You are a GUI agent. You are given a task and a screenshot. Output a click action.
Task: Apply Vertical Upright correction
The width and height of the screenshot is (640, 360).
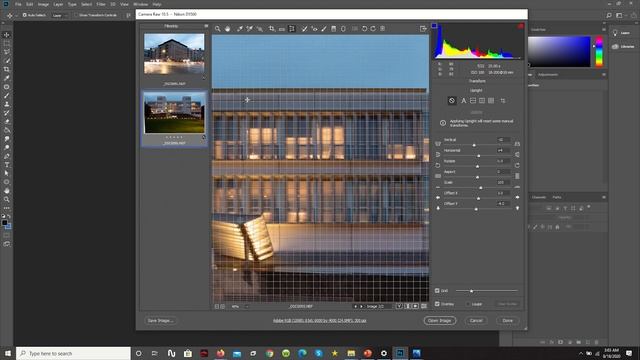[x=482, y=100]
